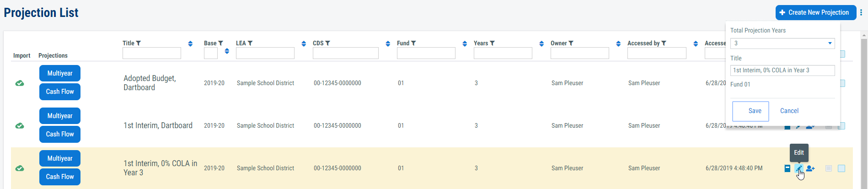Click the 'Projection List' page heading

(x=41, y=13)
